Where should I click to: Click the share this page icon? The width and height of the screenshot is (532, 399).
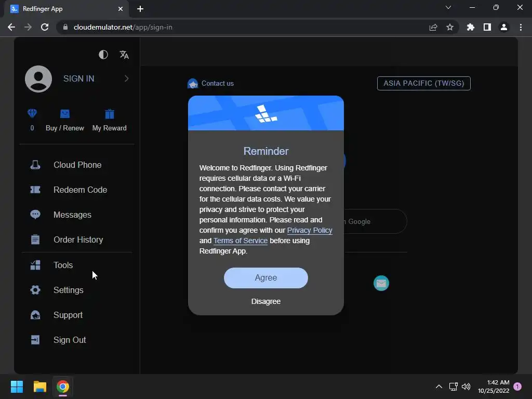click(x=433, y=27)
